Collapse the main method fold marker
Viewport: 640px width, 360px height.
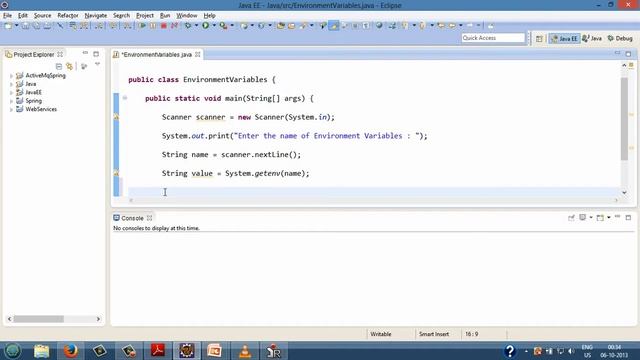(x=125, y=98)
